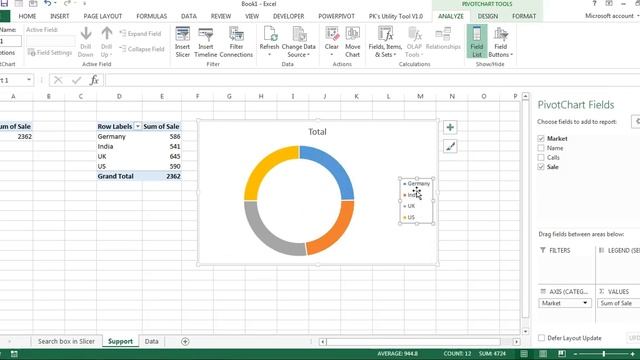Open the INSERT ribbon tab
Image resolution: width=640 pixels, height=360 pixels.
pyautogui.click(x=60, y=16)
